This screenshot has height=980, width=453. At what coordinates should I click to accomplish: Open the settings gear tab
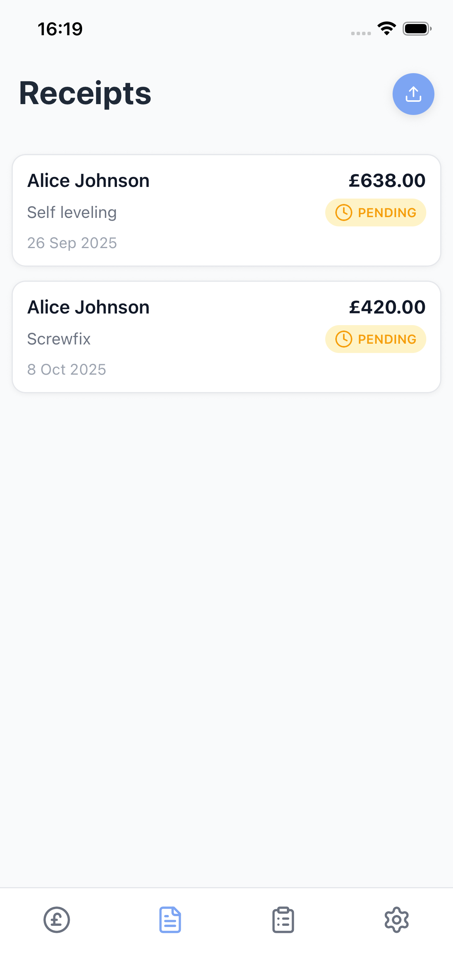click(396, 920)
